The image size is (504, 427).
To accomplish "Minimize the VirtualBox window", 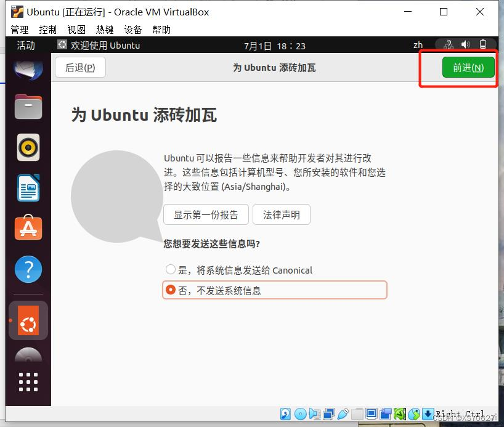I will tap(408, 12).
